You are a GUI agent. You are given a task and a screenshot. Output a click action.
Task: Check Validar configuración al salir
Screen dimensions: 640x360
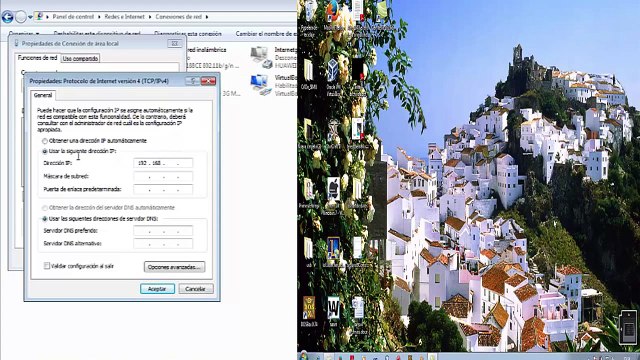click(47, 266)
